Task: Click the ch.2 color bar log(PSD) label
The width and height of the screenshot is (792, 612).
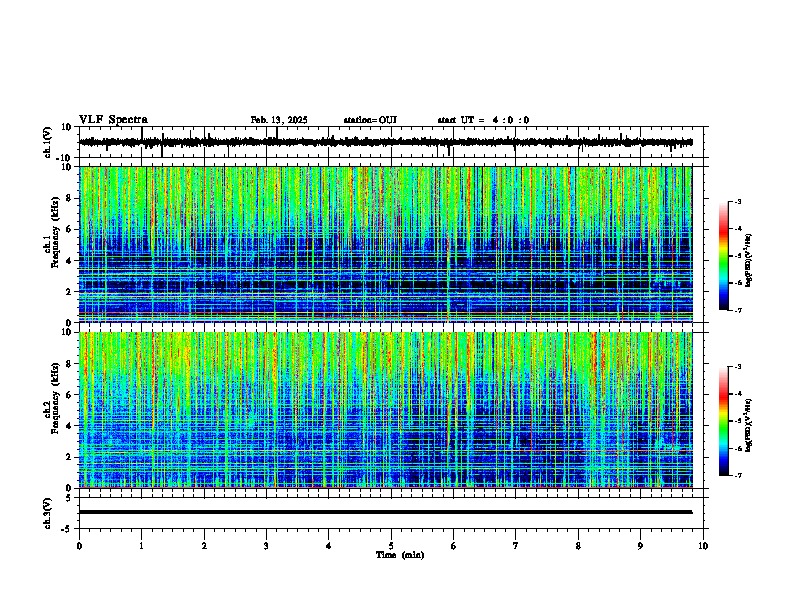Action: [749, 425]
